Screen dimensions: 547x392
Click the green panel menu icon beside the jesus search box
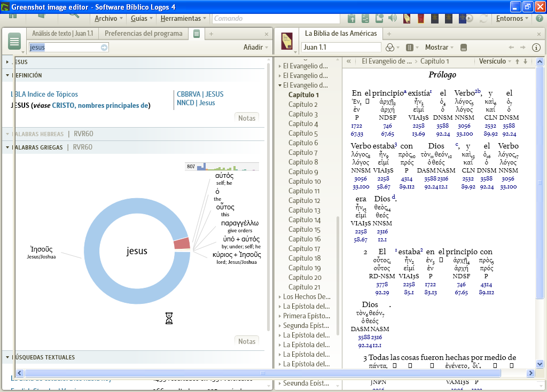pos(15,42)
